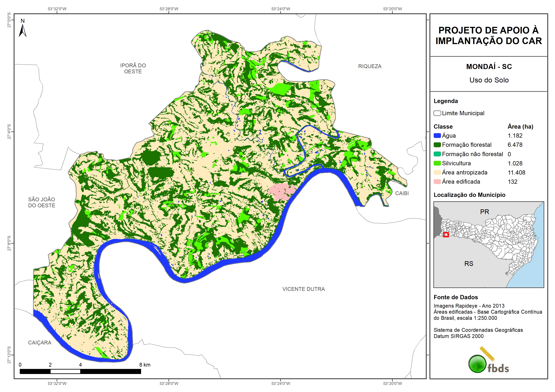Click the Área antropizada beige swatch
The height and width of the screenshot is (392, 555).
coord(437,172)
